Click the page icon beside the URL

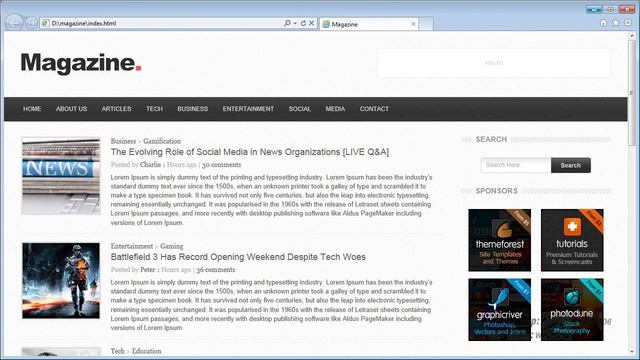pyautogui.click(x=45, y=23)
